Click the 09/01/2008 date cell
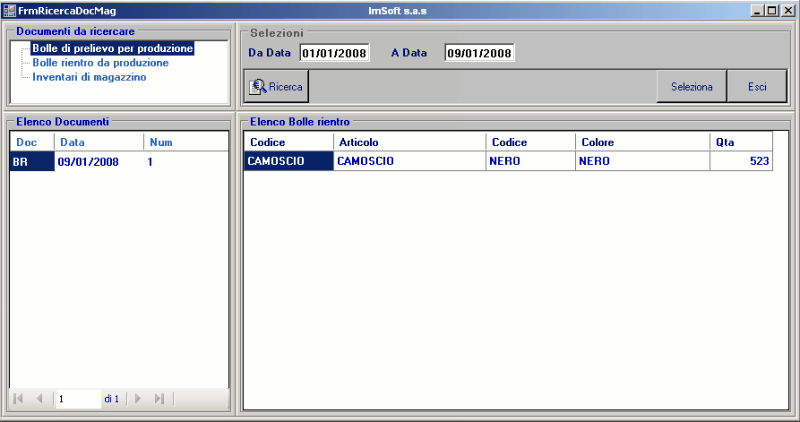Screen dimensions: 800x422 (98, 162)
